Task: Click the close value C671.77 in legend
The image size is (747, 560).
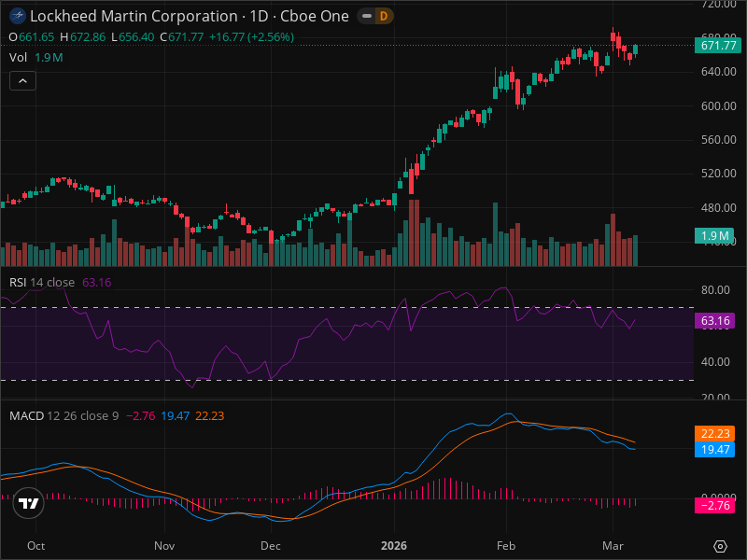Action: point(181,37)
